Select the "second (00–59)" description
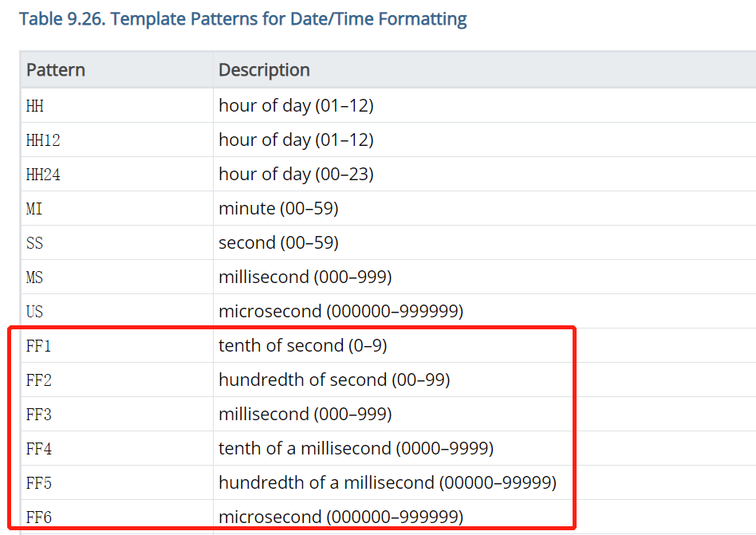This screenshot has width=756, height=535. (x=278, y=242)
